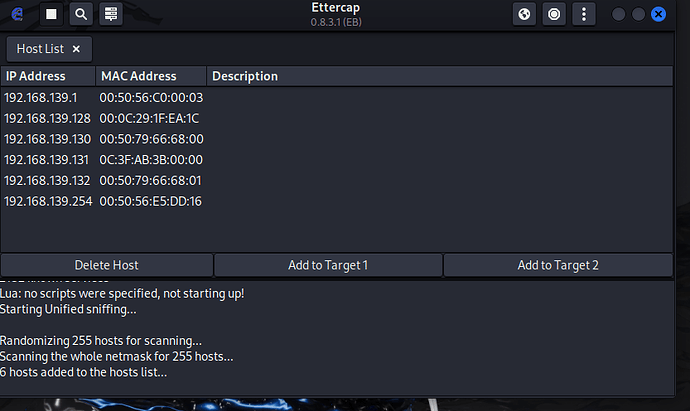The width and height of the screenshot is (690, 411).
Task: Click the Description column header
Action: pyautogui.click(x=440, y=76)
